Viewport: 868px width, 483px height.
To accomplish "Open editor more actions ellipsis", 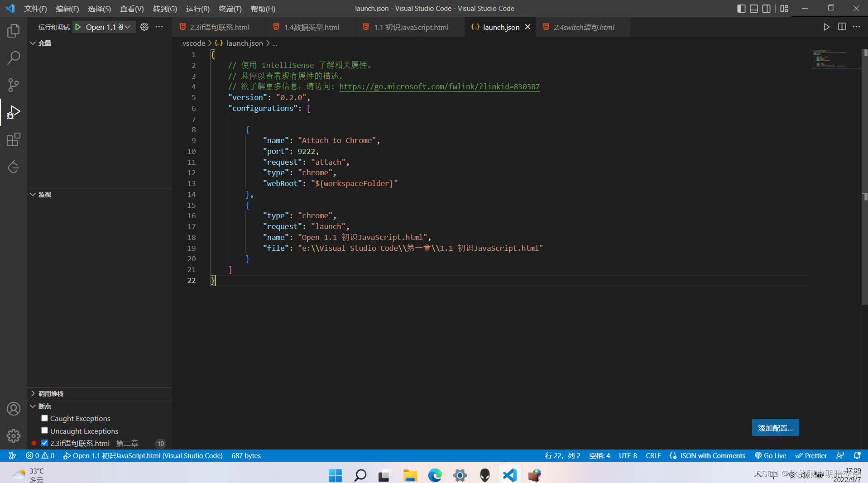I will point(856,27).
